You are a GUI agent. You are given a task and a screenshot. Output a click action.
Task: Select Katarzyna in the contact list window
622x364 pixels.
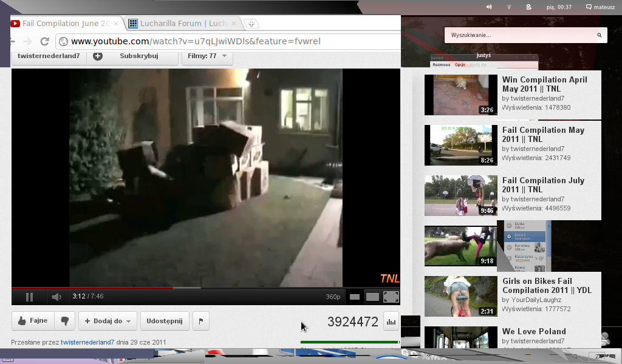tap(525, 258)
